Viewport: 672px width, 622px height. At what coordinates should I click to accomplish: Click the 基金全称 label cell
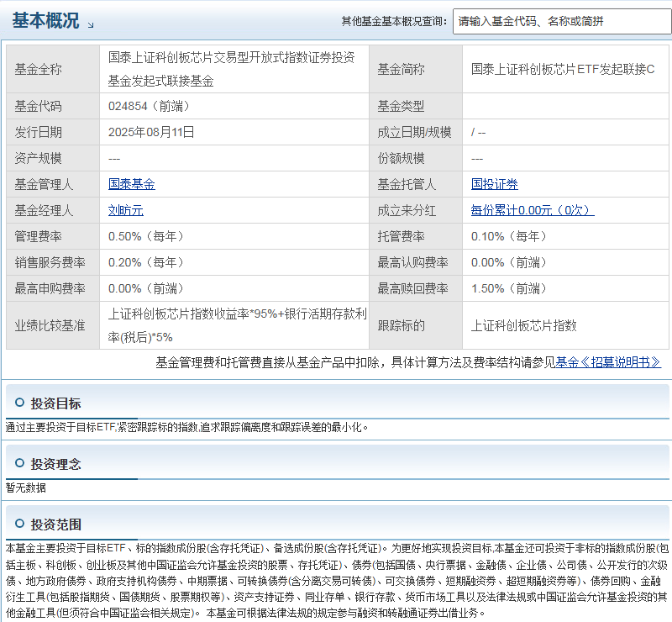pyautogui.click(x=53, y=69)
